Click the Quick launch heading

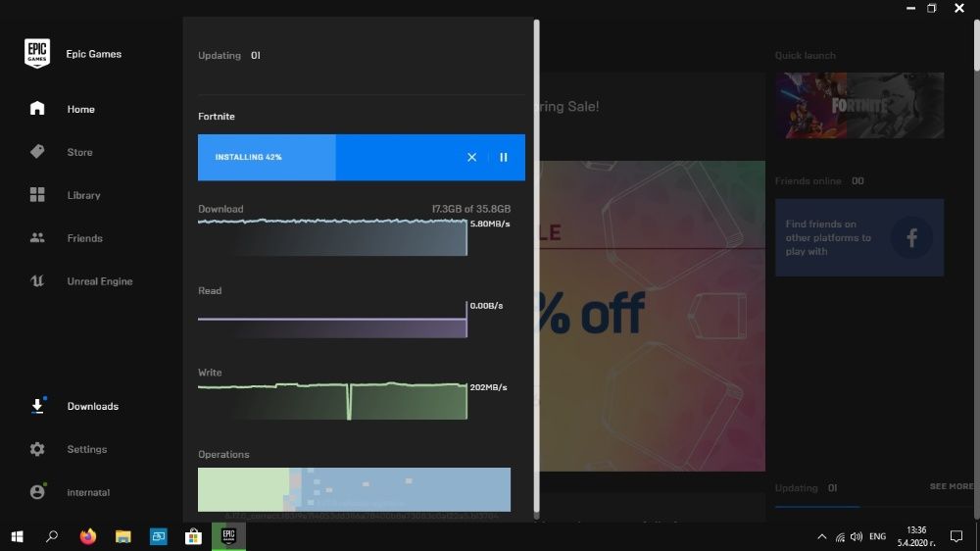point(805,55)
